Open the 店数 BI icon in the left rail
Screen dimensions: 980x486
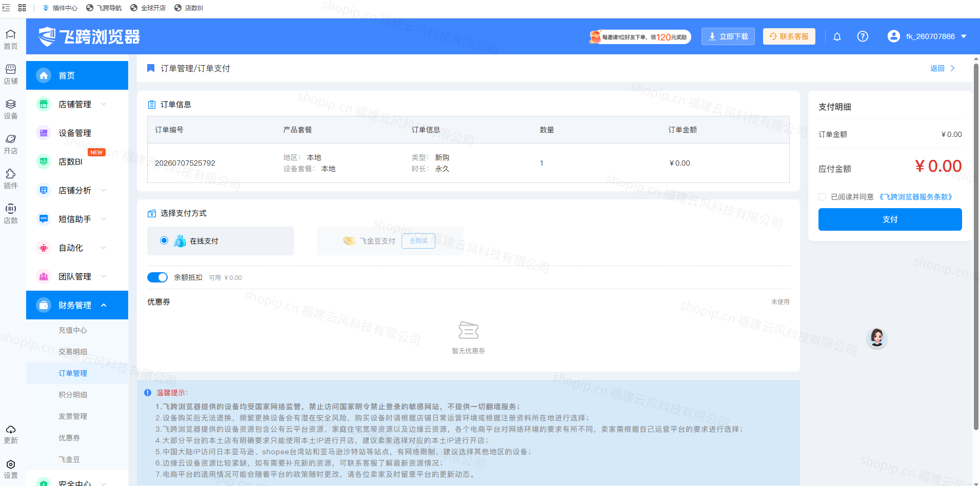[x=11, y=214]
